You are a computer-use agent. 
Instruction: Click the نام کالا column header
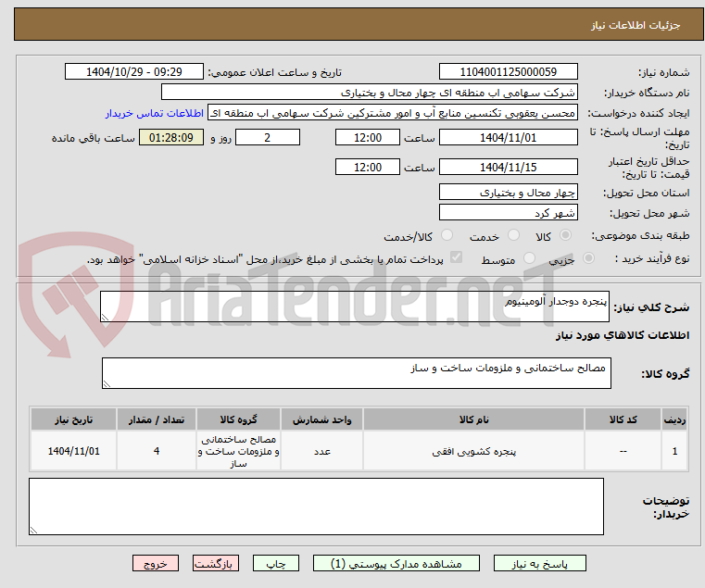click(x=474, y=419)
